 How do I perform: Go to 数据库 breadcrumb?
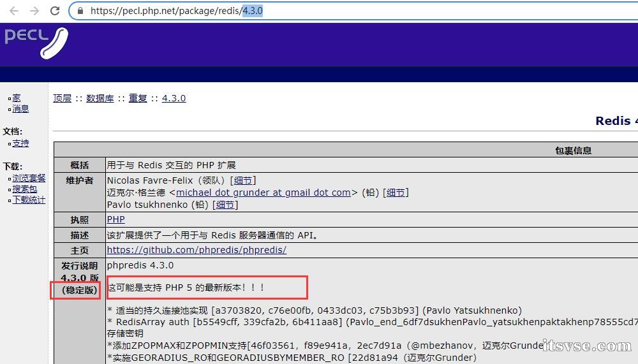100,98
